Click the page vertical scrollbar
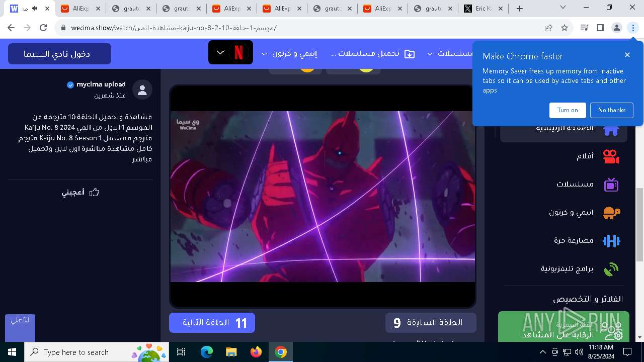Image resolution: width=644 pixels, height=362 pixels. pyautogui.click(x=639, y=224)
